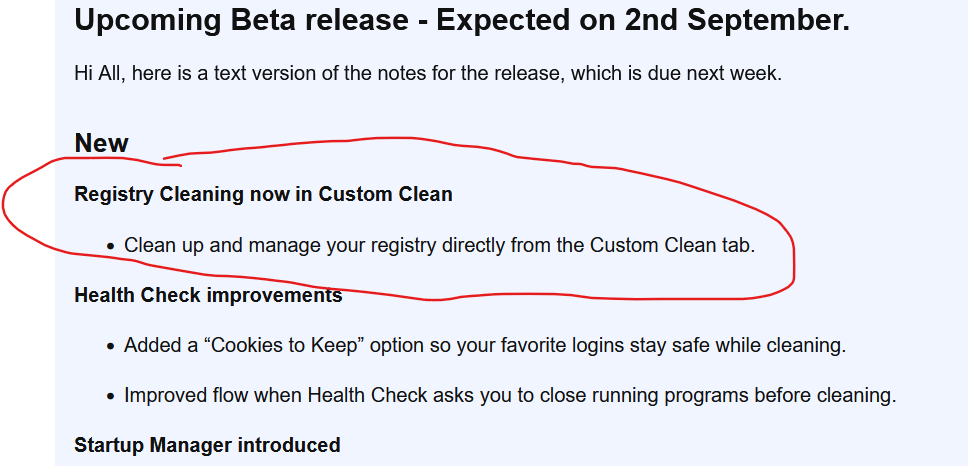Click the "Health Check improvements" subheading

[208, 296]
